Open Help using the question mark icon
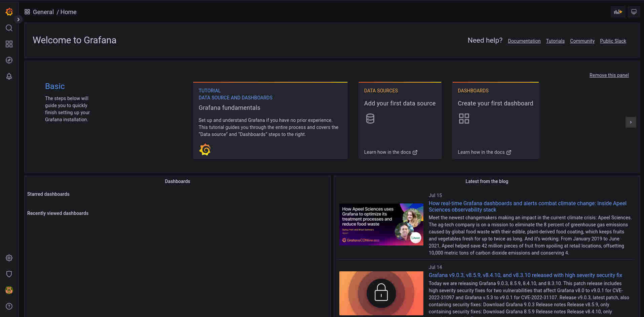Viewport: 644px width, 317px height. tap(9, 306)
